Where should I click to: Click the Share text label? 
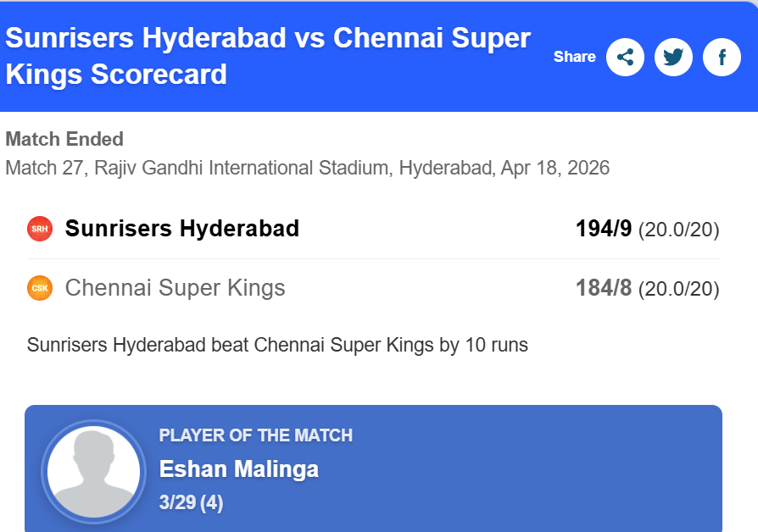tap(575, 58)
